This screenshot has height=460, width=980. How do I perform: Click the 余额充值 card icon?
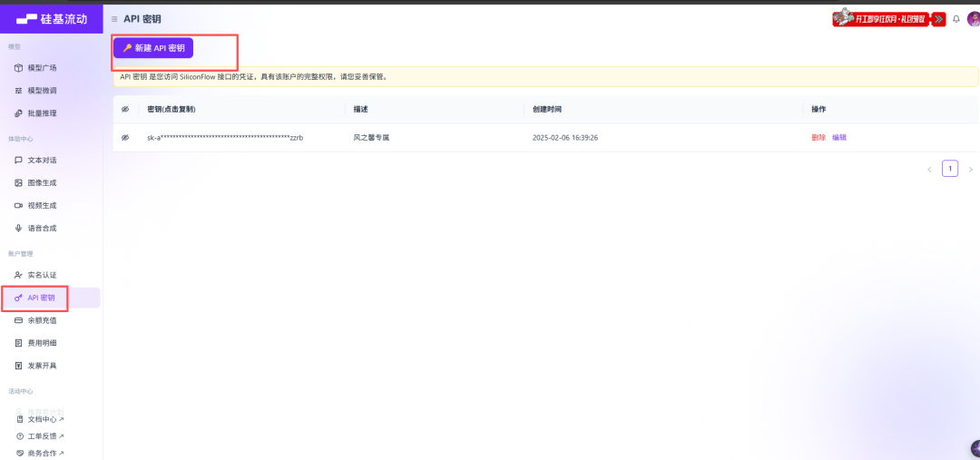point(19,320)
